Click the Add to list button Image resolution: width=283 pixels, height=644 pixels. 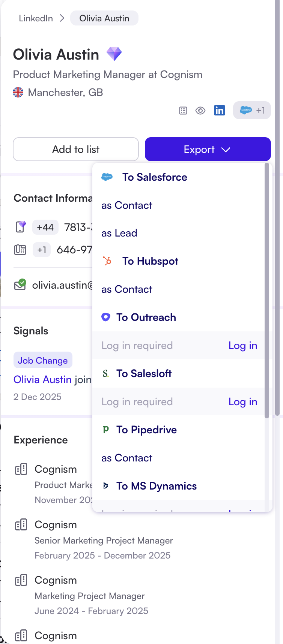(x=76, y=149)
